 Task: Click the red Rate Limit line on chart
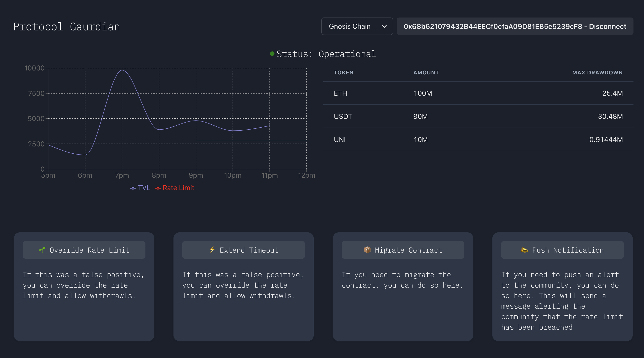click(x=251, y=140)
